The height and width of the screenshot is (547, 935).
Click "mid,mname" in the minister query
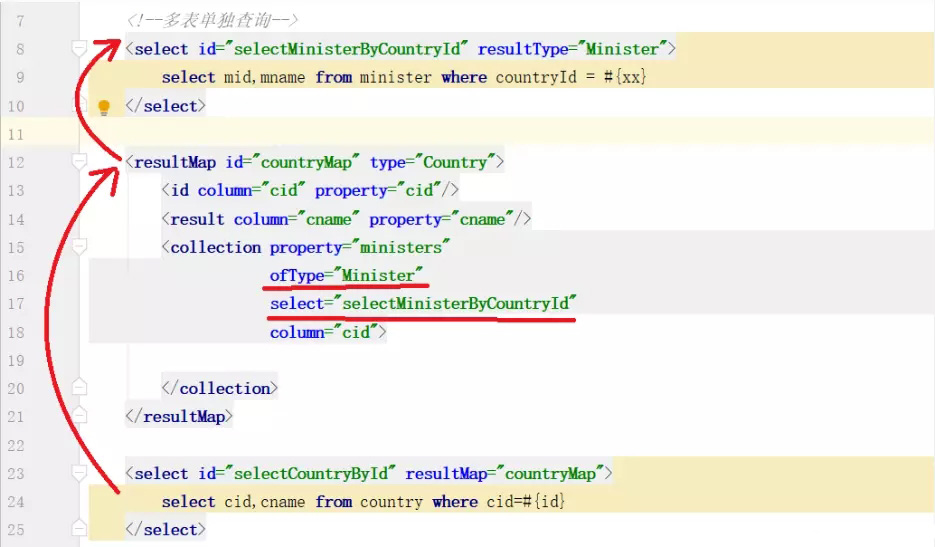[264, 78]
